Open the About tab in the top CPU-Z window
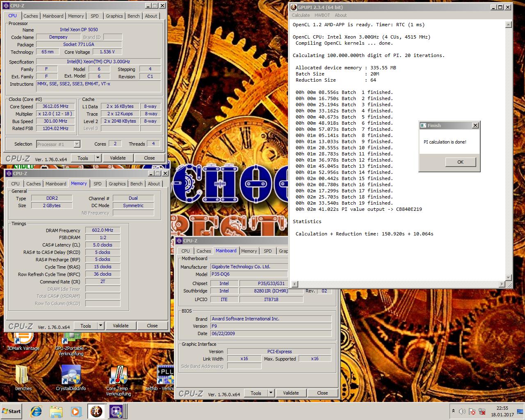 [151, 16]
